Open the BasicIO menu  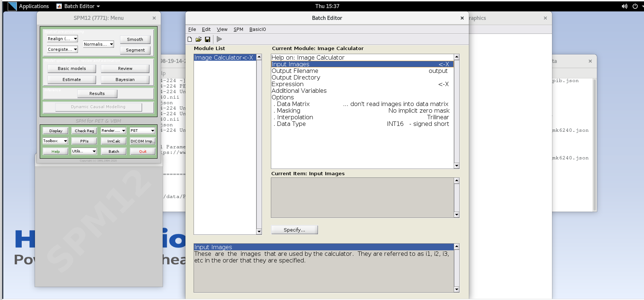tap(258, 29)
